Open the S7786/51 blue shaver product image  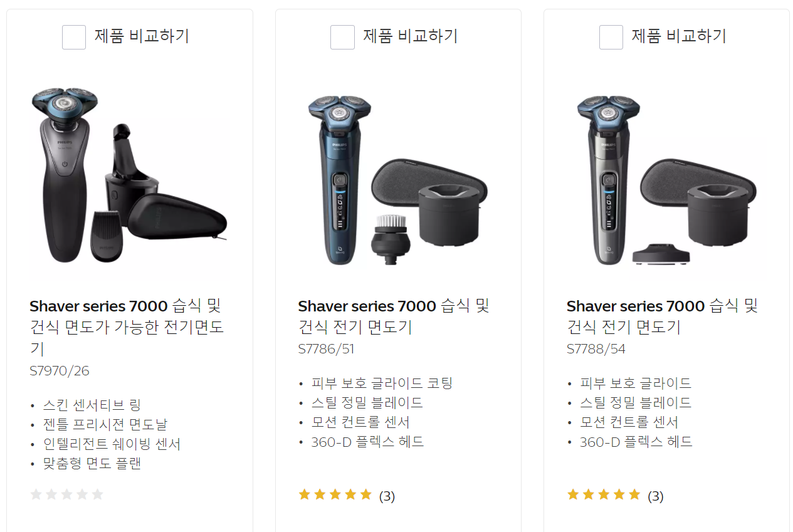click(398, 177)
